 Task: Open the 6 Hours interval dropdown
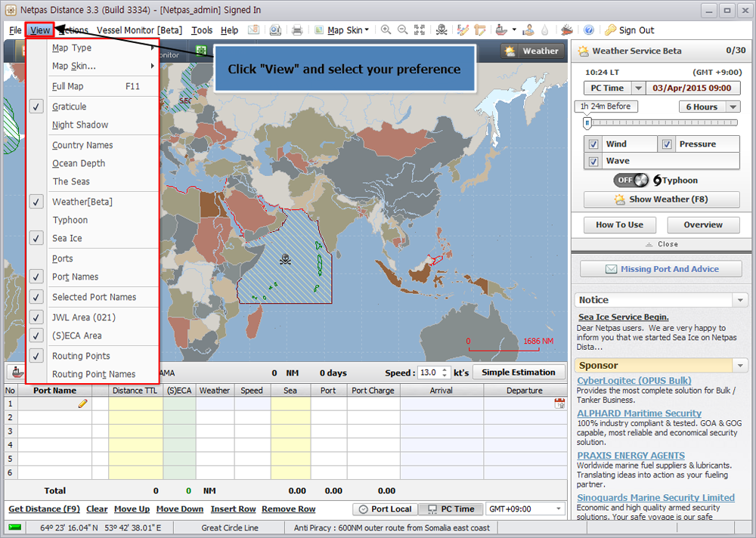point(733,107)
